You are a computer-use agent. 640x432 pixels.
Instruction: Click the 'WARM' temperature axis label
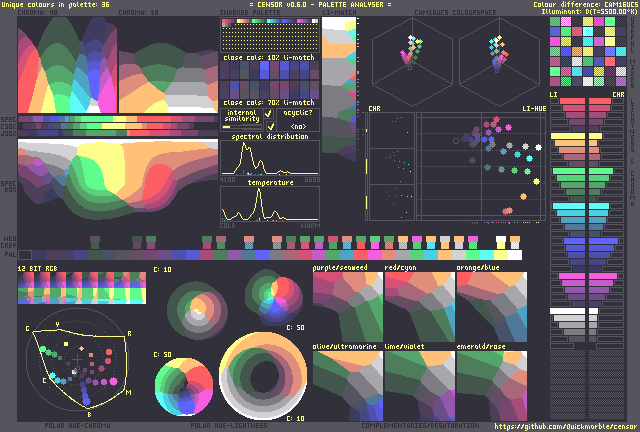(310, 225)
